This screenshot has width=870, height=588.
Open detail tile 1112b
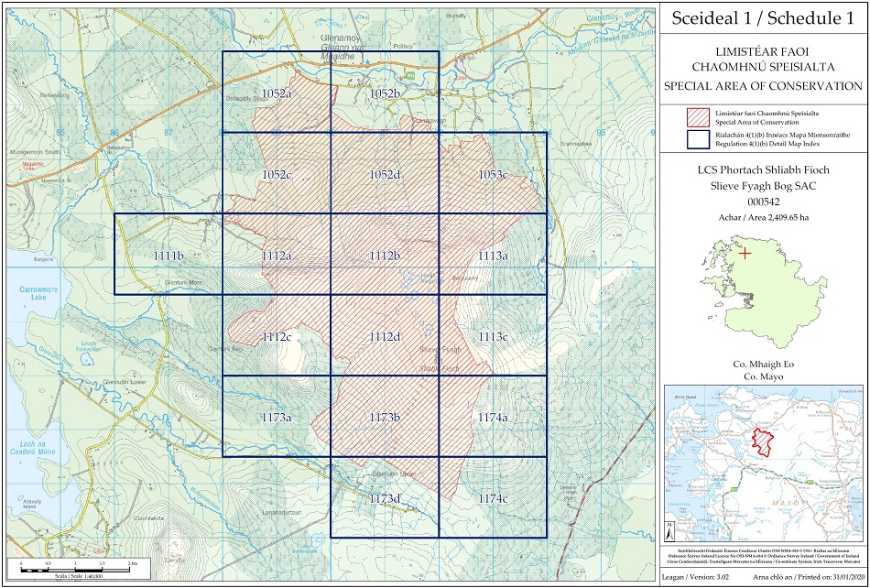(385, 255)
